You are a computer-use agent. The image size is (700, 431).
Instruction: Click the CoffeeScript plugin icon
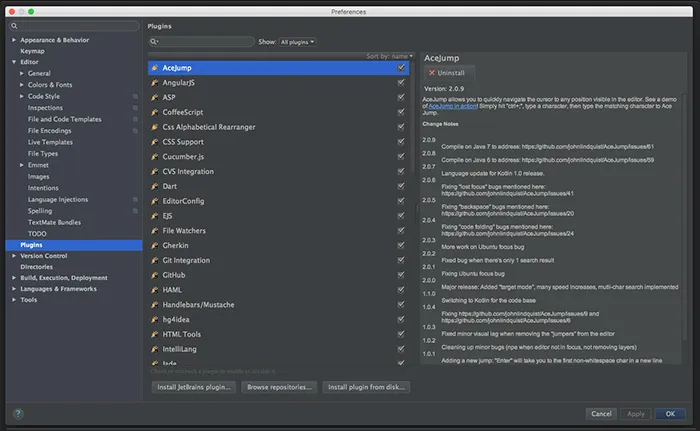point(155,112)
